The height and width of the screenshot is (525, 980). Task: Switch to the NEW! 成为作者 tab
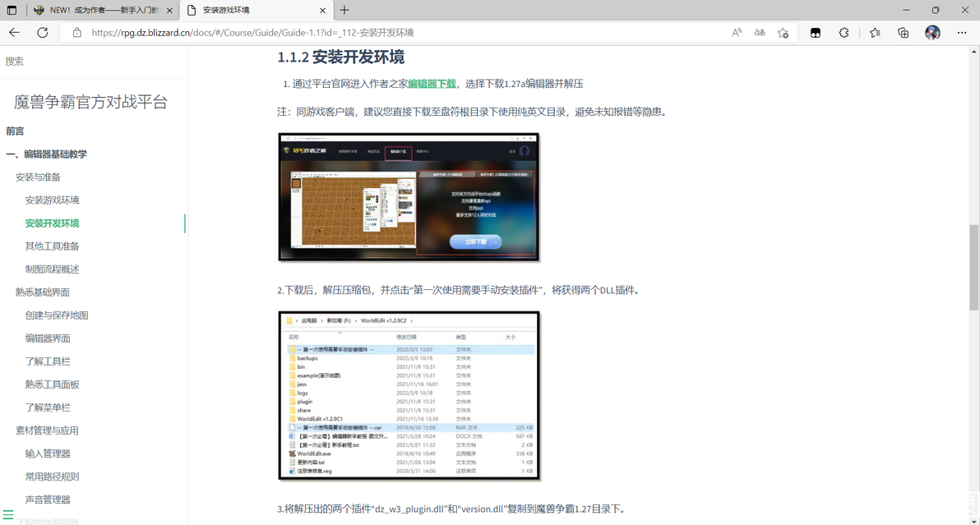pyautogui.click(x=103, y=10)
